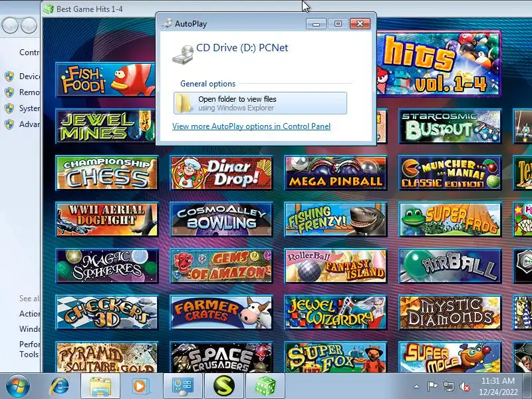Open Remote settings link in sidebar
Screen dimensions: 532x399
(x=29, y=92)
